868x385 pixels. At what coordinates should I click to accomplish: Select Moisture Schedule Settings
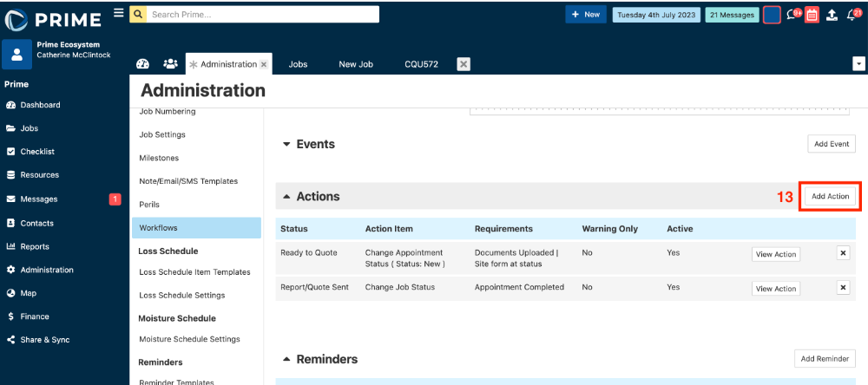click(189, 339)
